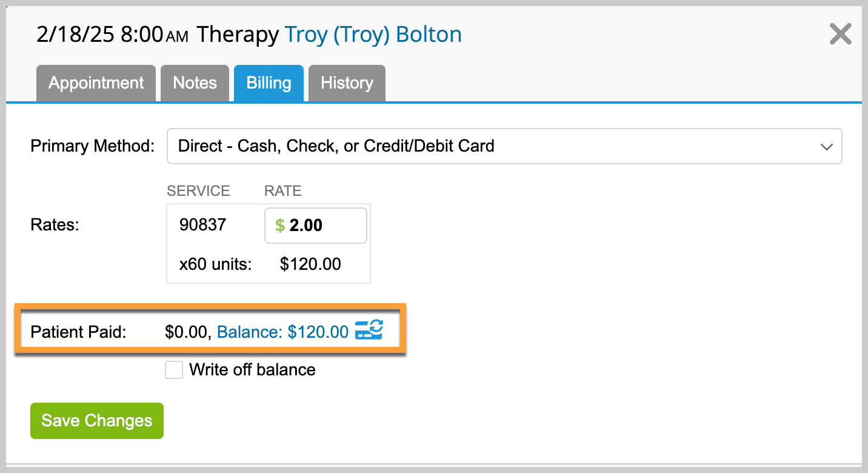Screen dimensions: 868x473
Task: Focus the 2.00 rate input field
Action: point(316,226)
